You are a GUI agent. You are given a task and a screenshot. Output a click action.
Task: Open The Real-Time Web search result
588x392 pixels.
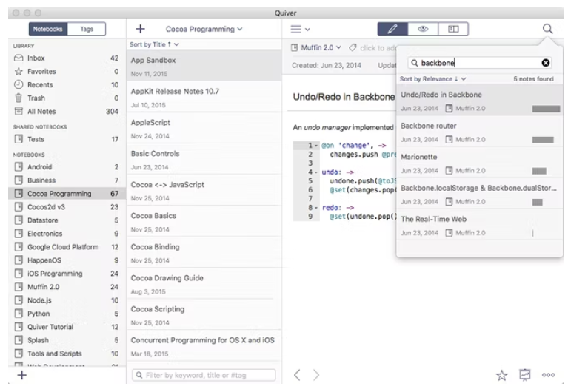pyautogui.click(x=480, y=225)
